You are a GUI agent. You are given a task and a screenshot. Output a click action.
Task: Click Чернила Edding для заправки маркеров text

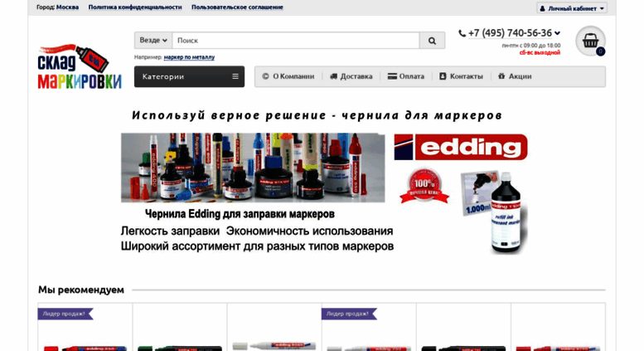[240, 214]
